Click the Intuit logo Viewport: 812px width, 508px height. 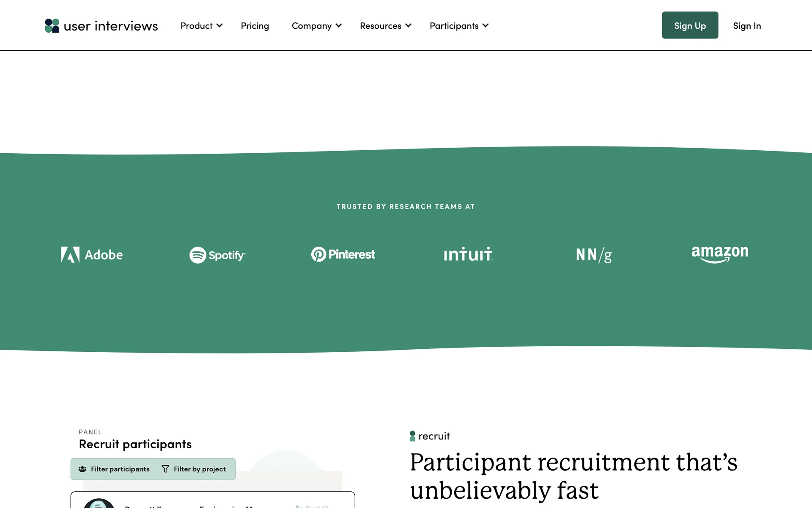tap(468, 254)
